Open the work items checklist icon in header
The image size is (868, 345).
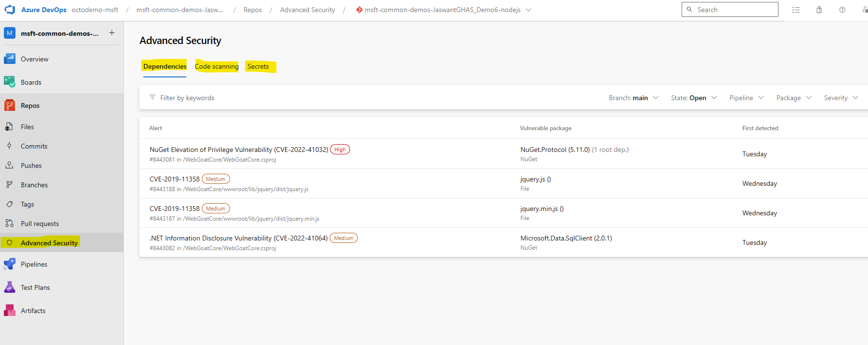[x=796, y=10]
